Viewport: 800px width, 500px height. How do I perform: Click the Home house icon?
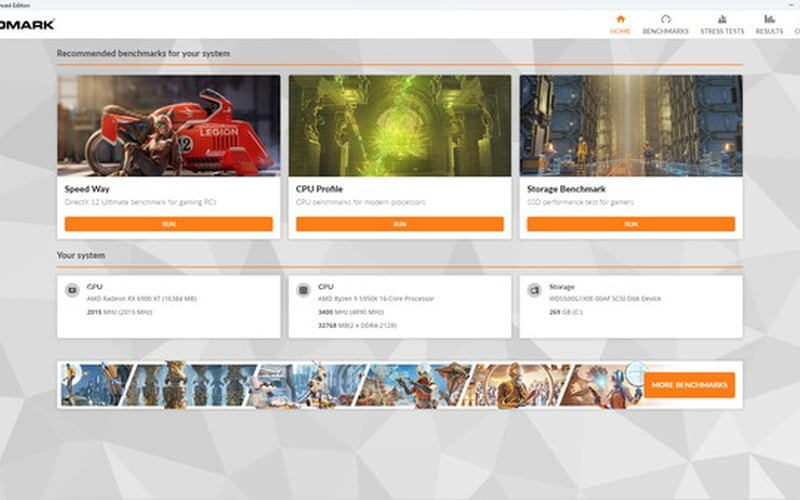[x=620, y=19]
